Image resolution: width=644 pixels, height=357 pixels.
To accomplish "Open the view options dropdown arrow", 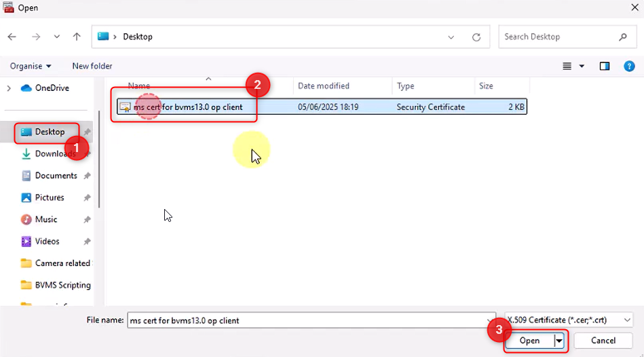I will (x=582, y=66).
